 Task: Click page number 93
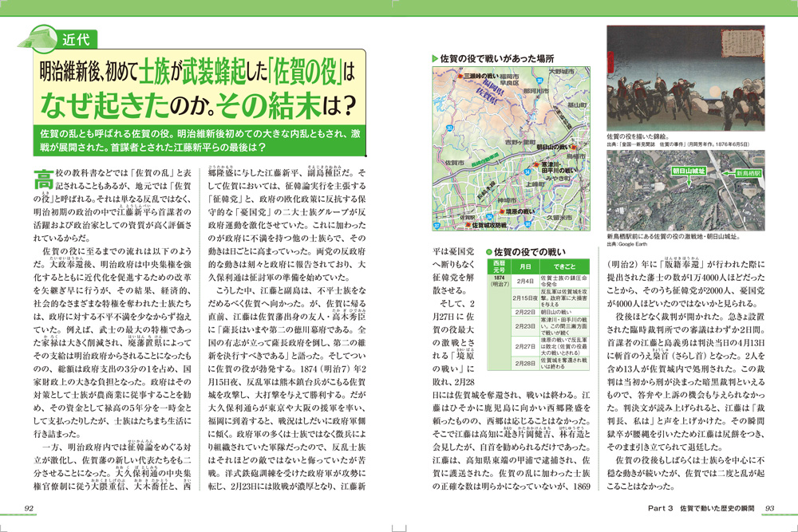[769, 508]
